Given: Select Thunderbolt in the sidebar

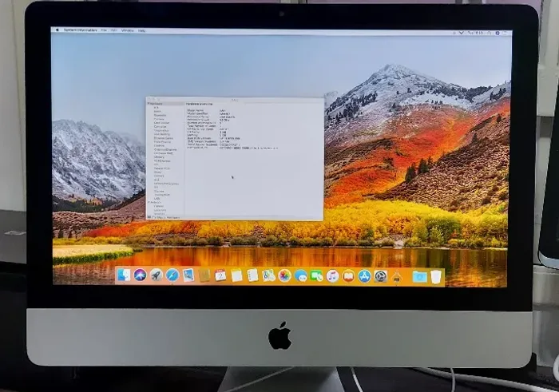Looking at the screenshot, I should click(162, 195).
